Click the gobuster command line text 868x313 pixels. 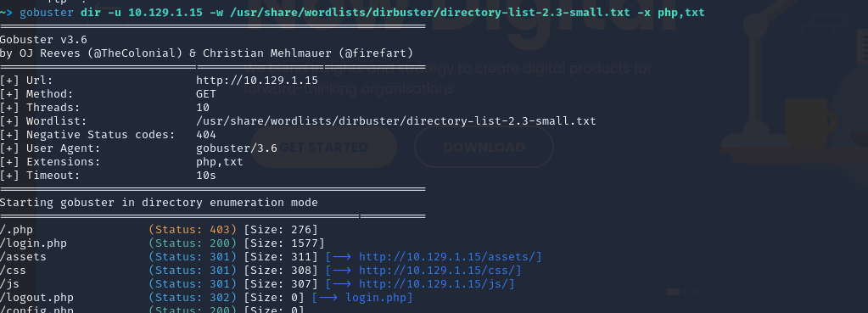[x=362, y=12]
